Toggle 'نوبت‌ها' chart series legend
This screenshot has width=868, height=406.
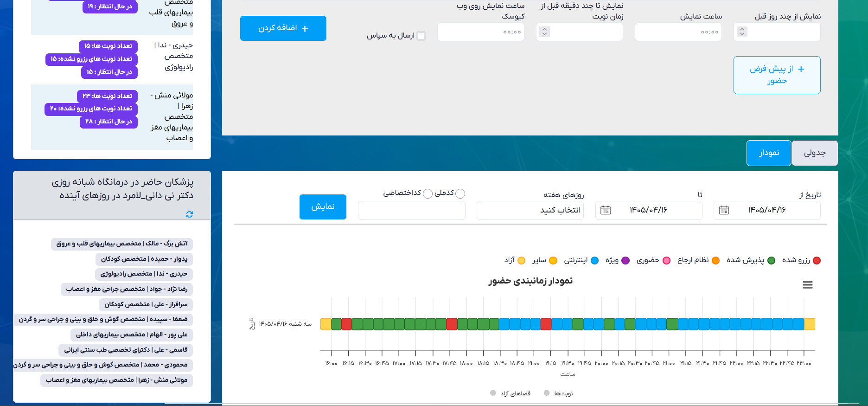point(558,393)
